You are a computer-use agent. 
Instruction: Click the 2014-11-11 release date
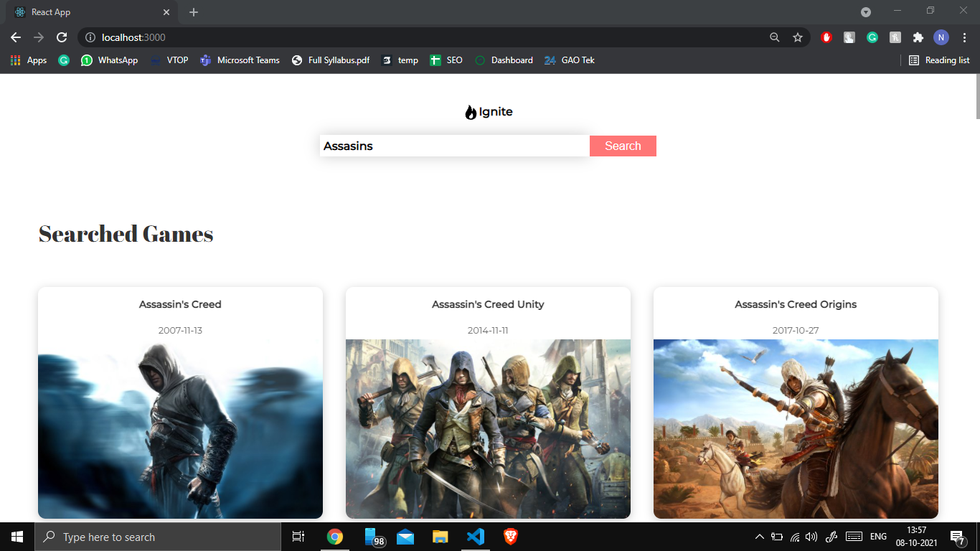(488, 331)
